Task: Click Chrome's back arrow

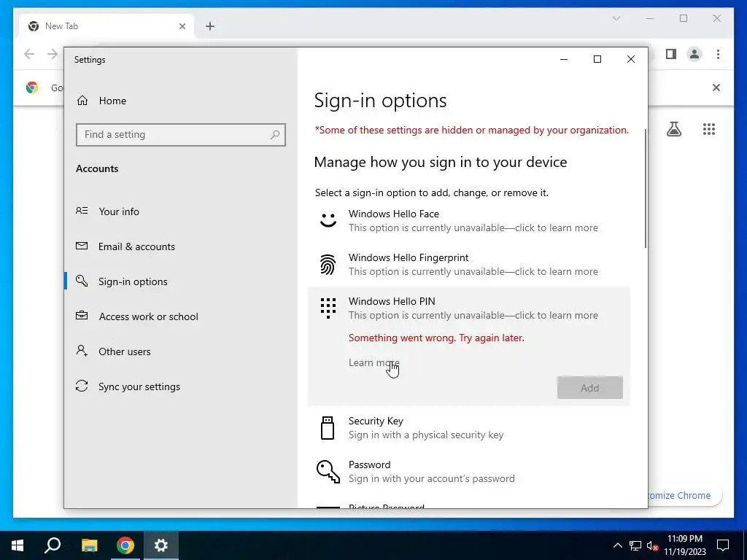Action: (29, 54)
